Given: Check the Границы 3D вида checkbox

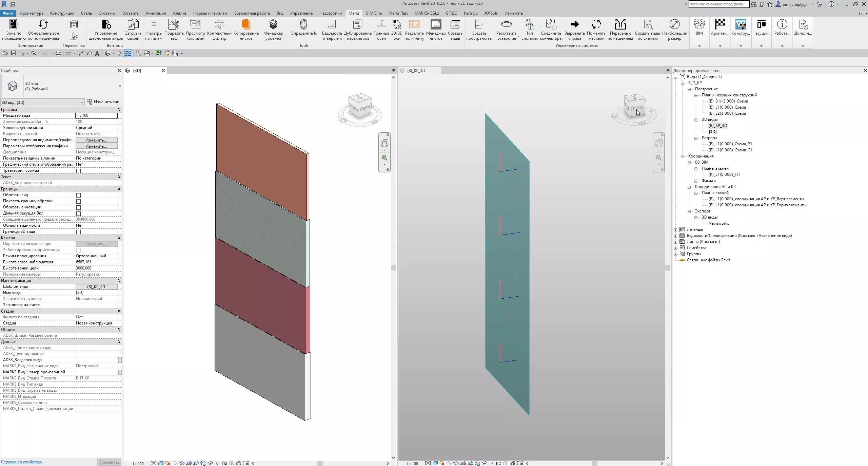Looking at the screenshot, I should [x=79, y=232].
